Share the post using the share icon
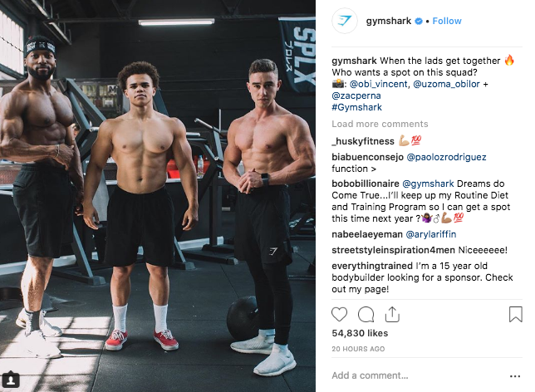Viewport: 535px width, 392px height. 392,314
